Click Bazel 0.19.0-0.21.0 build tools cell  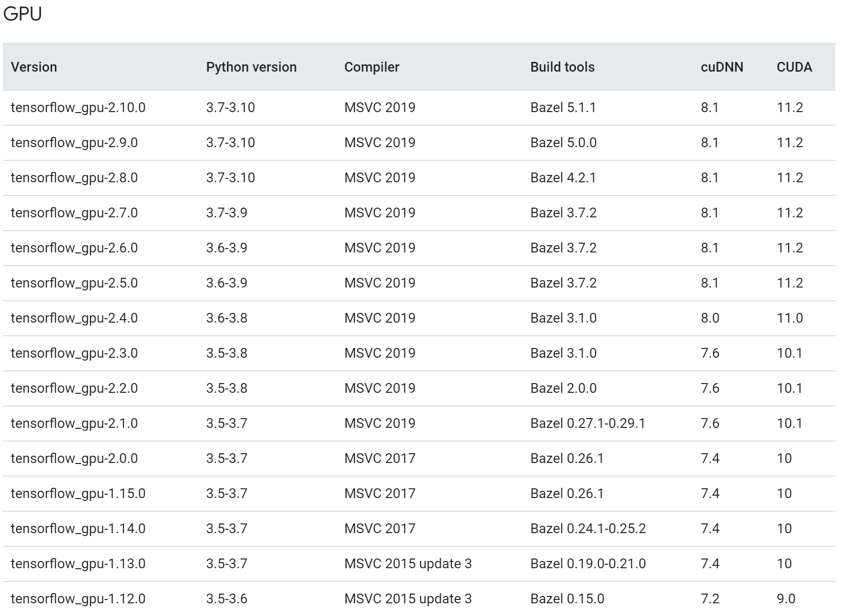588,564
